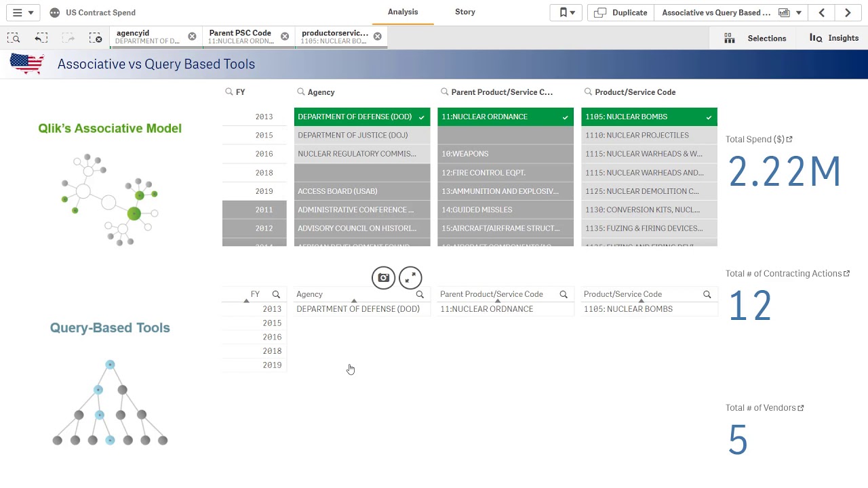Click the Duplicate sheet button
Screen dimensions: 868x488
tap(620, 12)
